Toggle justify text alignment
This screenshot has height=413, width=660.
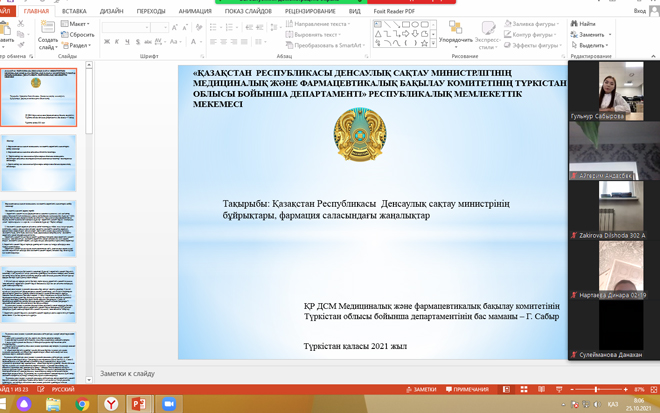[244, 42]
